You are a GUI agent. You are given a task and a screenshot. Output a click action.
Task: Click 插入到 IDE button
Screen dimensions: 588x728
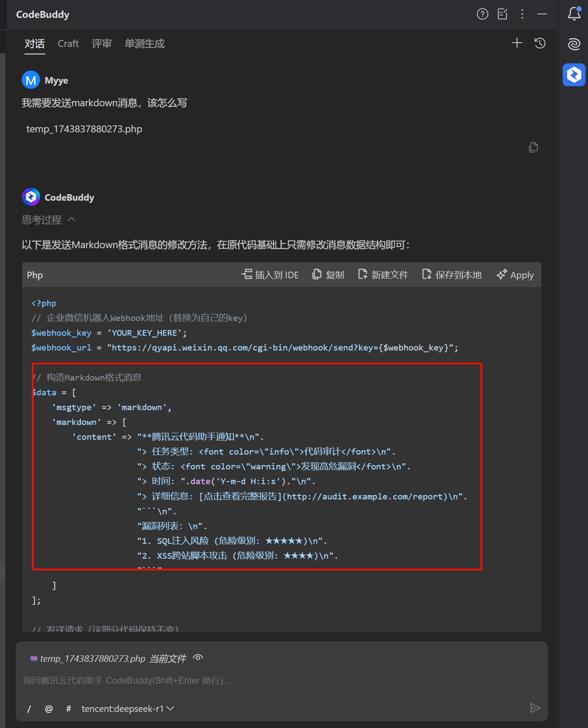click(270, 275)
